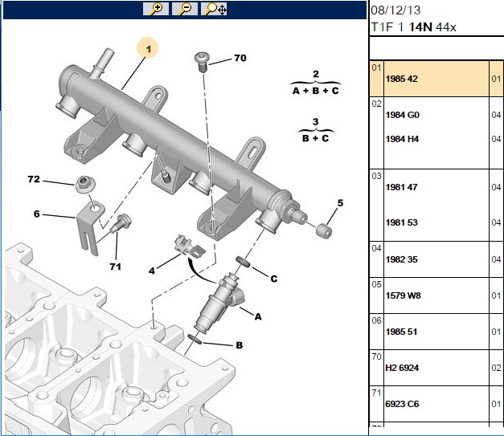
Task: Click the catalogue code T1F 1 14N 44x
Action: tap(413, 27)
